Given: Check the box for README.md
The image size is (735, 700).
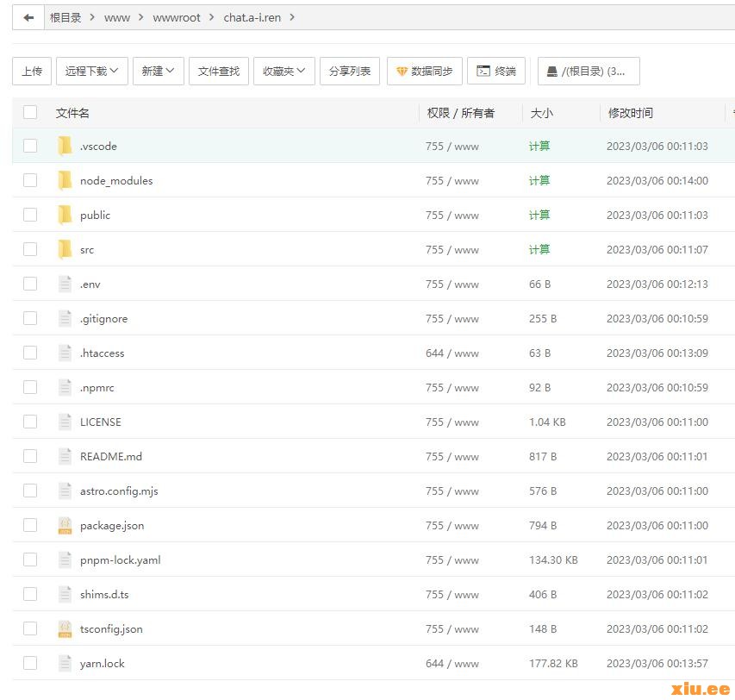Looking at the screenshot, I should tap(30, 456).
